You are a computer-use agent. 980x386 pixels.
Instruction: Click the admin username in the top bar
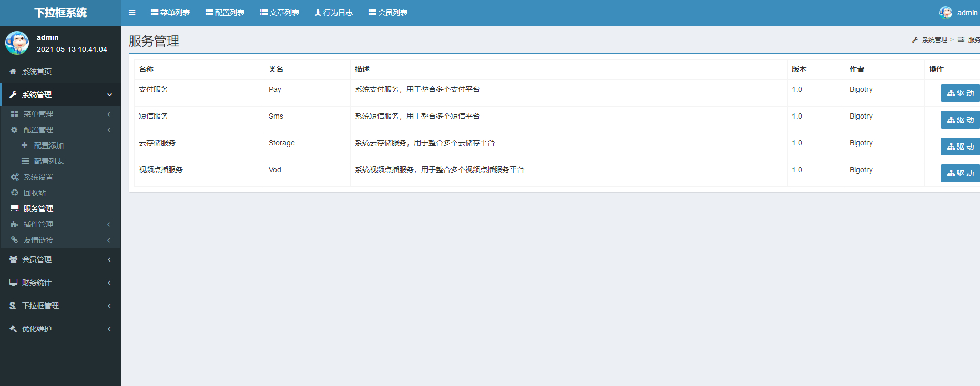pyautogui.click(x=967, y=13)
